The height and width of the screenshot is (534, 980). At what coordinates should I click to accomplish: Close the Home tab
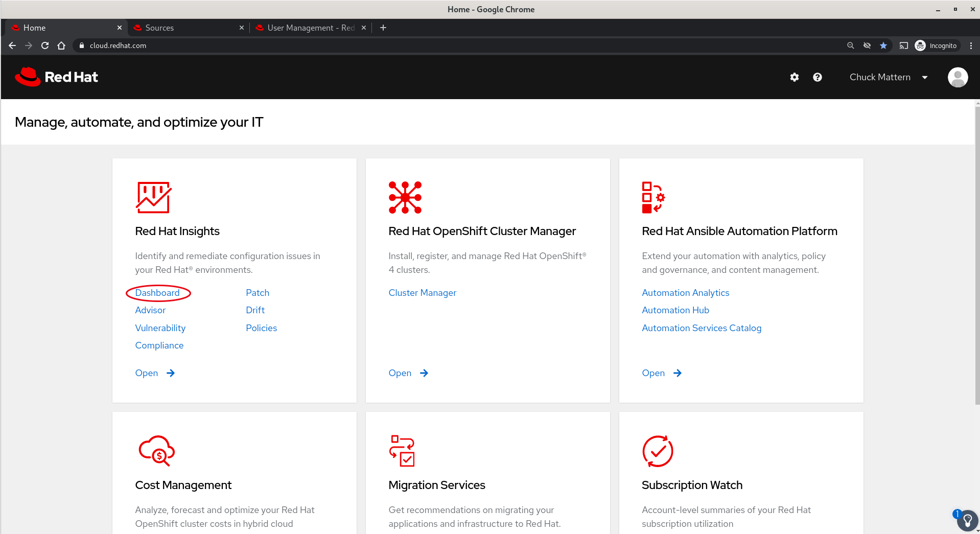(x=120, y=28)
